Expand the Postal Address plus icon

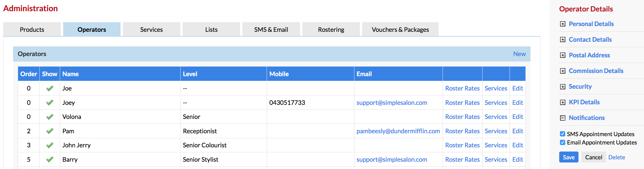click(563, 55)
